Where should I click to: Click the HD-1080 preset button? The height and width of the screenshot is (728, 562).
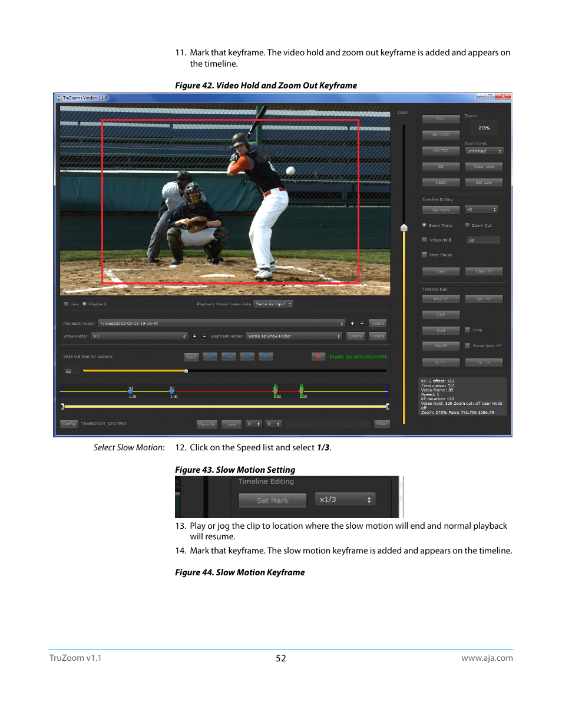point(441,135)
